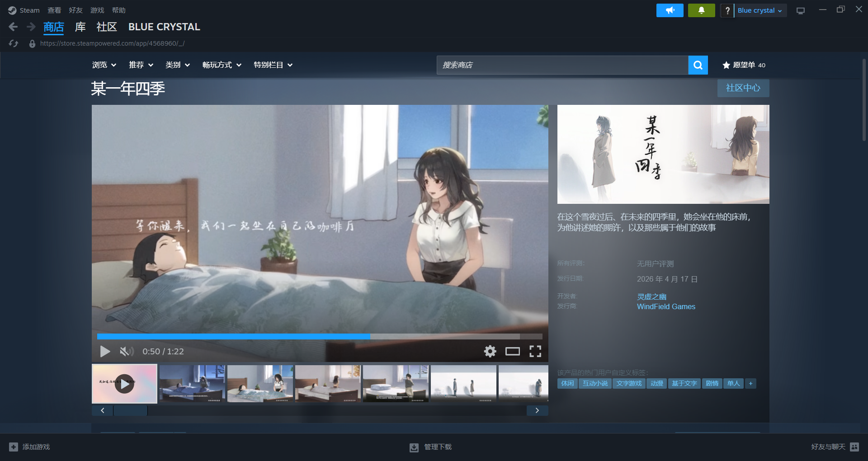This screenshot has height=461, width=868.
Task: Switch to the 商店 tab
Action: 54,27
